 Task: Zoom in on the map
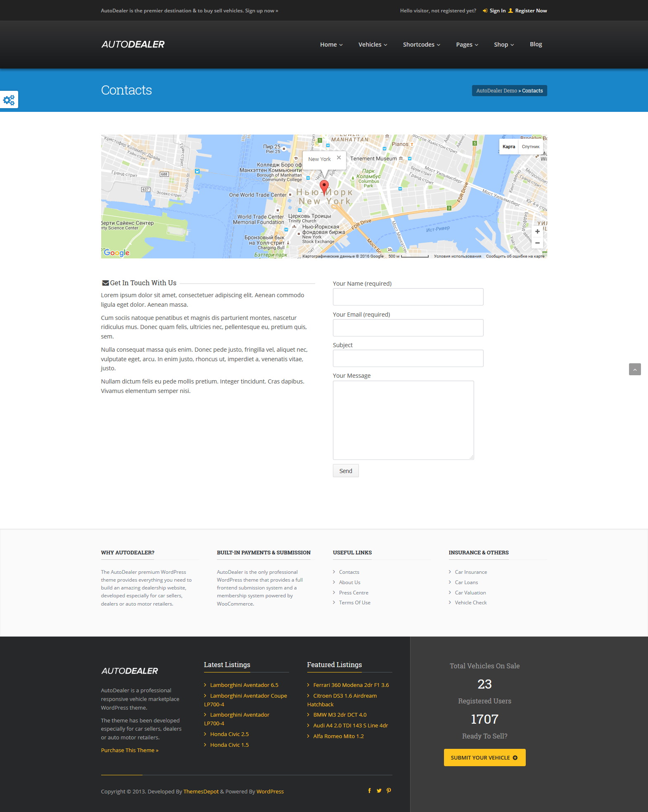point(537,232)
